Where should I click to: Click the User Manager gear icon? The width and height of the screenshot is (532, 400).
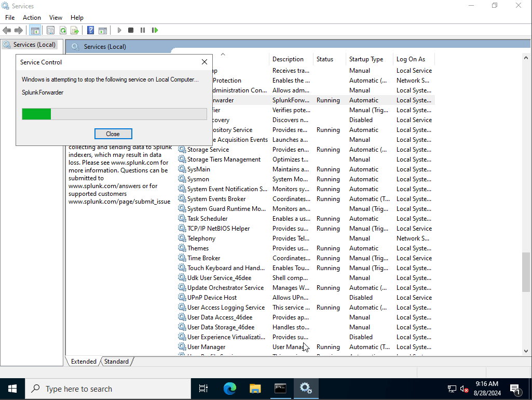tap(182, 346)
